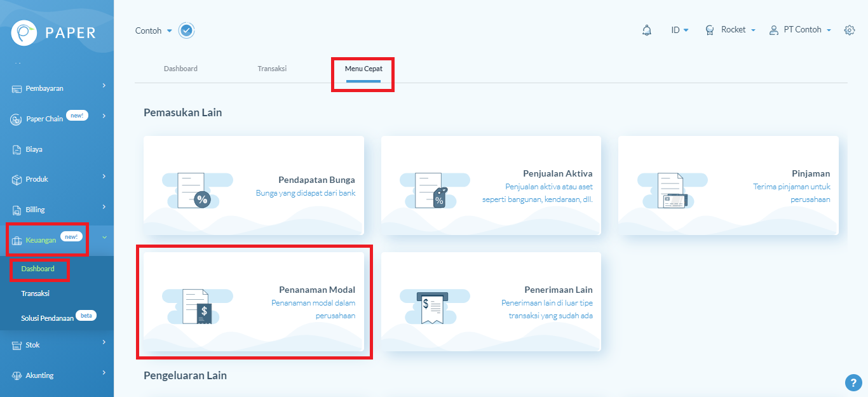Open the PT Contoh account dropdown
868x397 pixels.
(801, 30)
